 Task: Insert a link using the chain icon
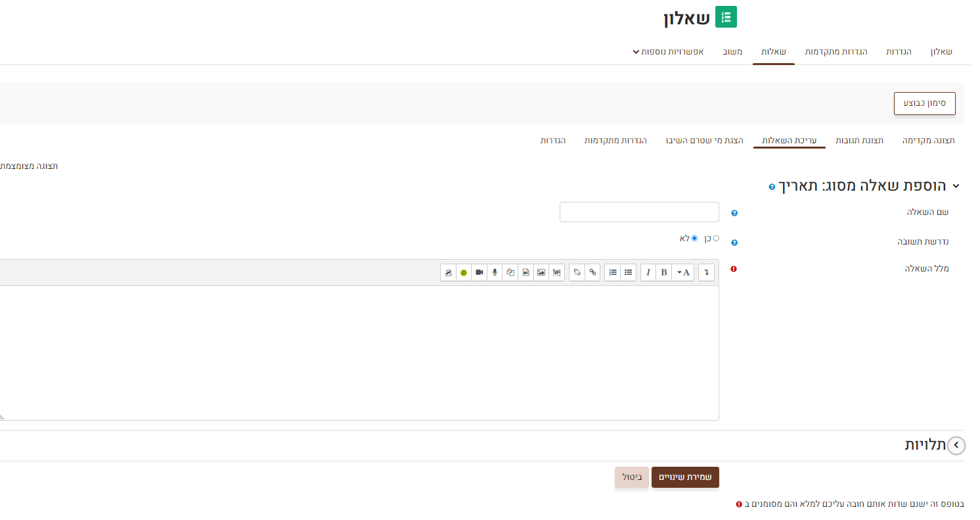tap(592, 272)
